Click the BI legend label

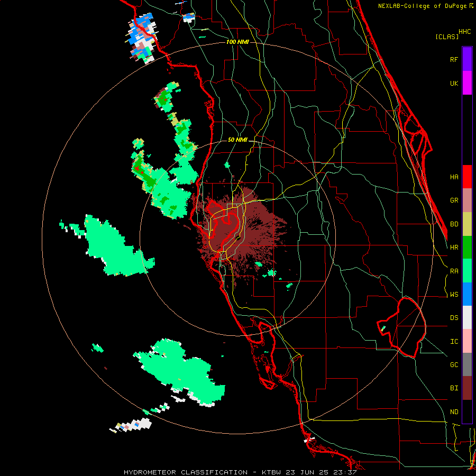click(x=454, y=388)
